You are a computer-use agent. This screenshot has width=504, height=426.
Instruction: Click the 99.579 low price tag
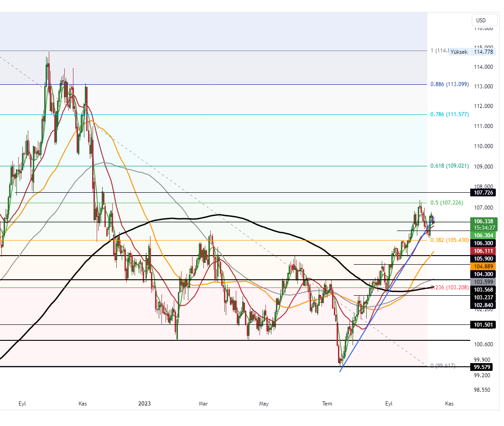click(x=481, y=367)
